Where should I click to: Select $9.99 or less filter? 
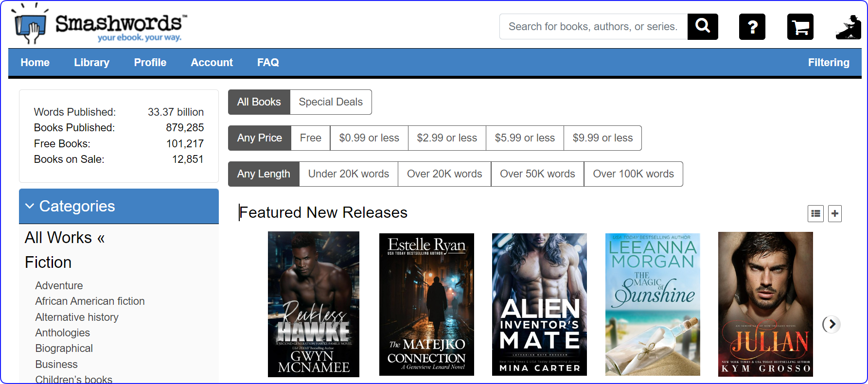coord(602,138)
